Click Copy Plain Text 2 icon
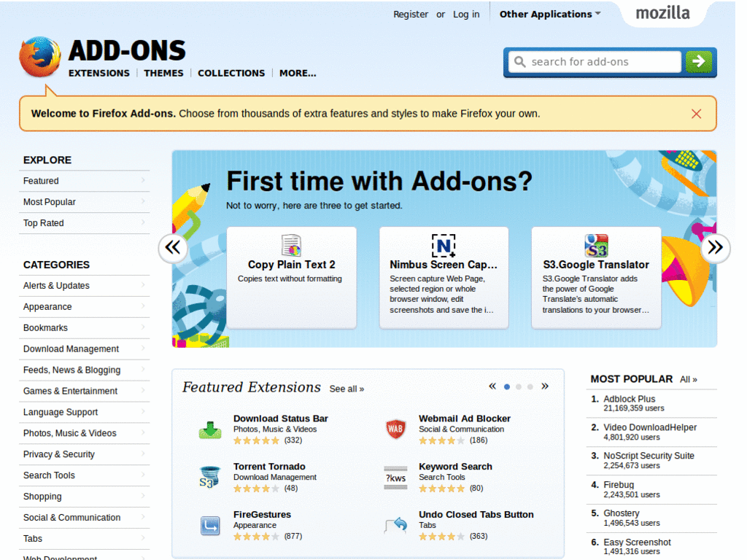This screenshot has height=560, width=747. pyautogui.click(x=291, y=245)
